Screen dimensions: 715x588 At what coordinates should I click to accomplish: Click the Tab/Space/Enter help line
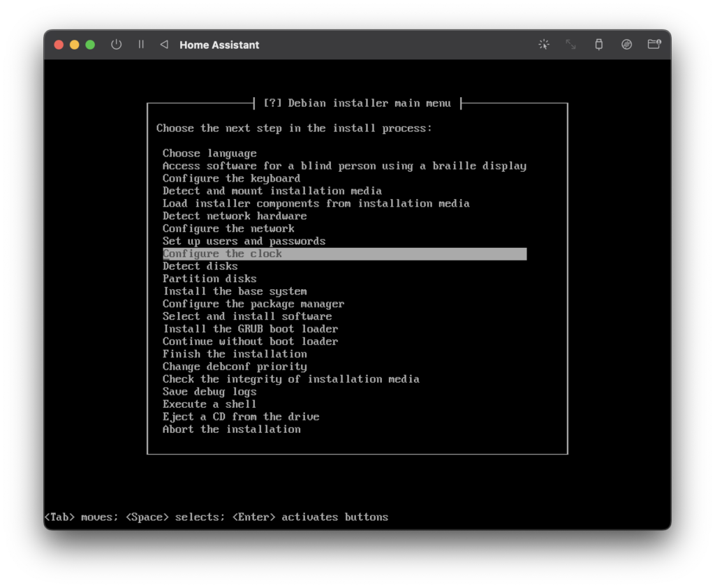pyautogui.click(x=216, y=517)
